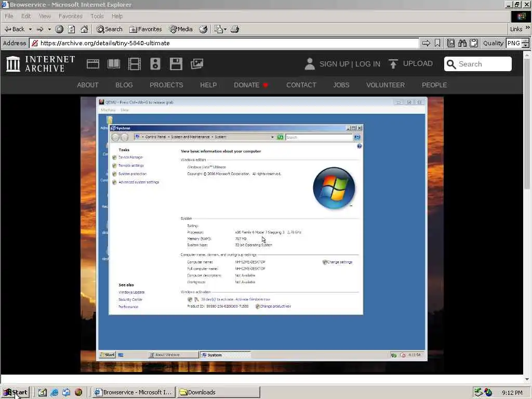Click the Show Desktop quick launch icon
Screen dimensions: 532x399
pyautogui.click(x=43, y=392)
